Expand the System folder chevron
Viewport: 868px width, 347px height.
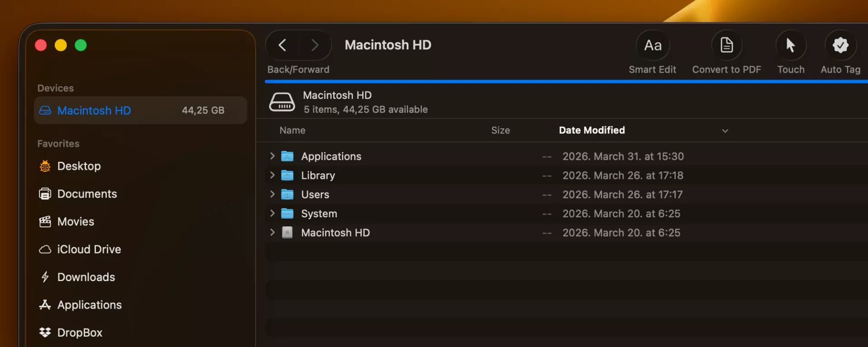click(272, 213)
